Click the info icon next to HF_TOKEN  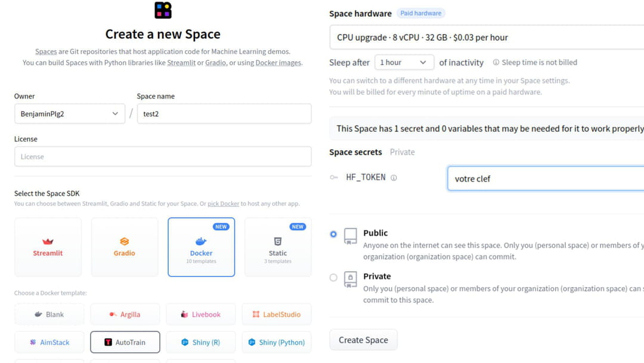[394, 178]
